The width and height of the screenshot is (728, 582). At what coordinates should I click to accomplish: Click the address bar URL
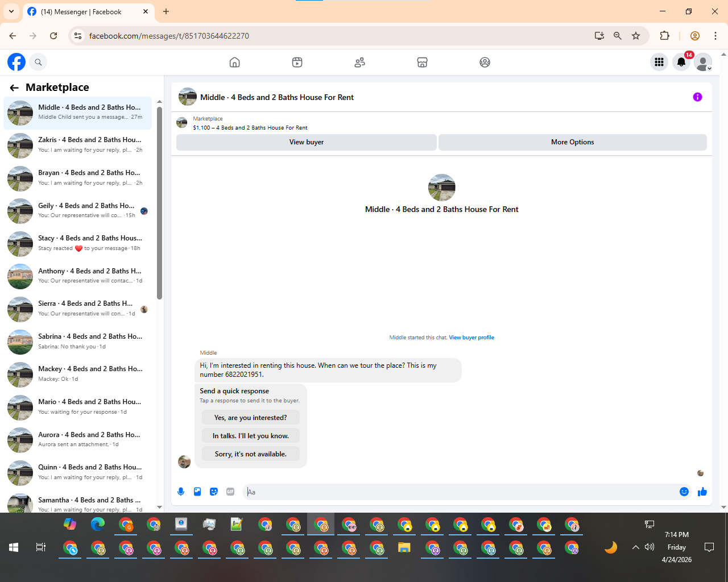169,36
